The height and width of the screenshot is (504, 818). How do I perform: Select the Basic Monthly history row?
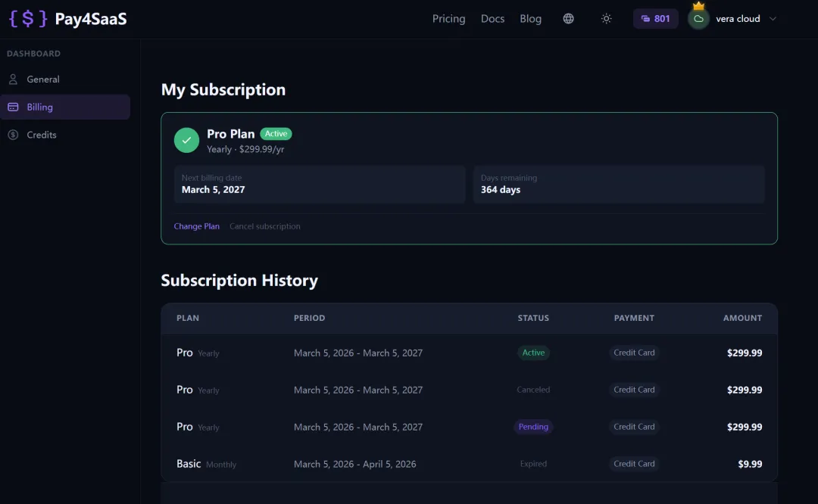(x=469, y=464)
